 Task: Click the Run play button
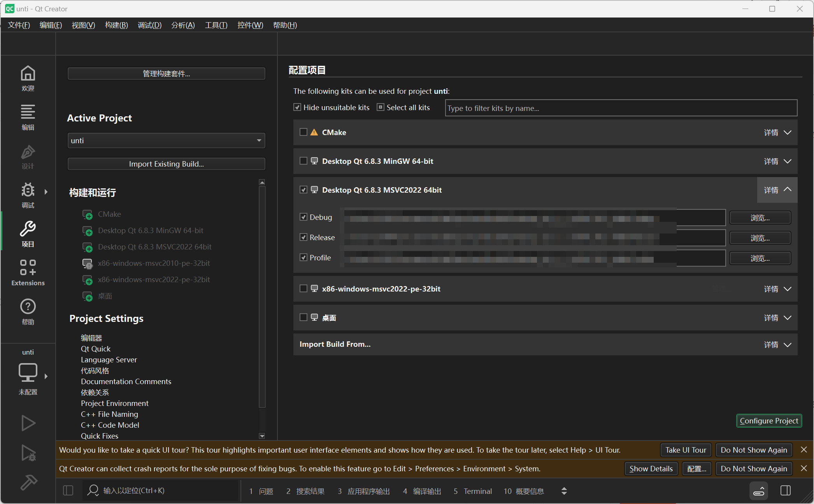28,423
